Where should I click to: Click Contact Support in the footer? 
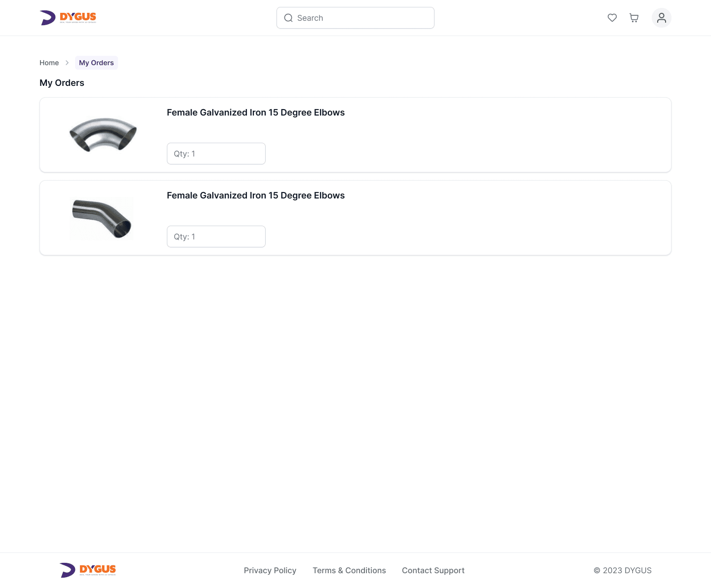point(433,570)
